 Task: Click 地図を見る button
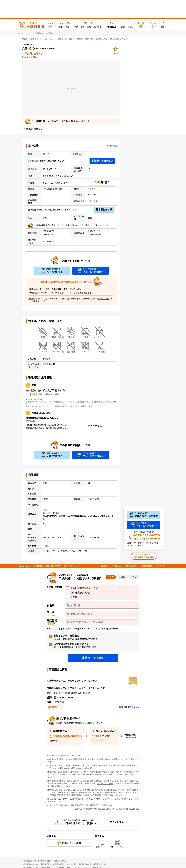click(x=102, y=182)
